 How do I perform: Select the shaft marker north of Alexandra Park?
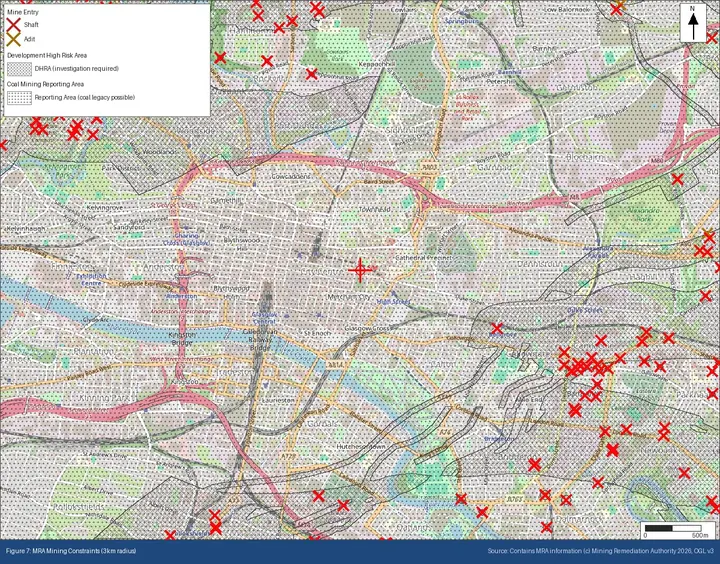[677, 179]
